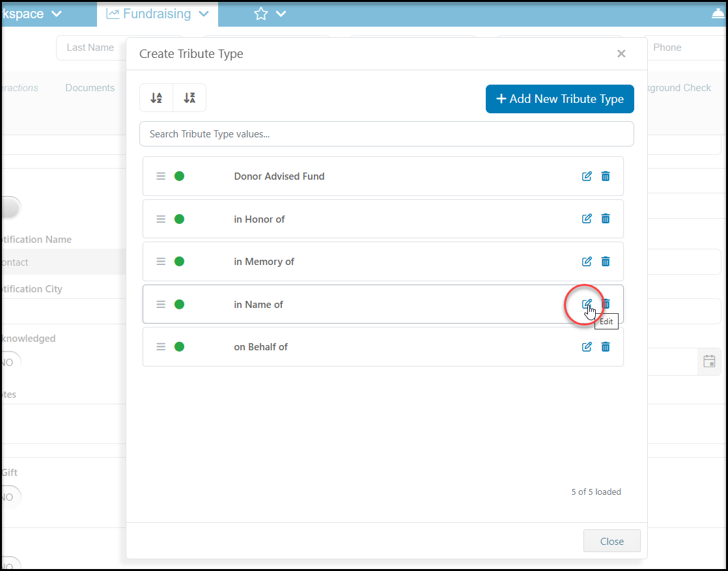728x571 pixels.
Task: Delete the Donor Advised Fund entry
Action: pyautogui.click(x=606, y=176)
